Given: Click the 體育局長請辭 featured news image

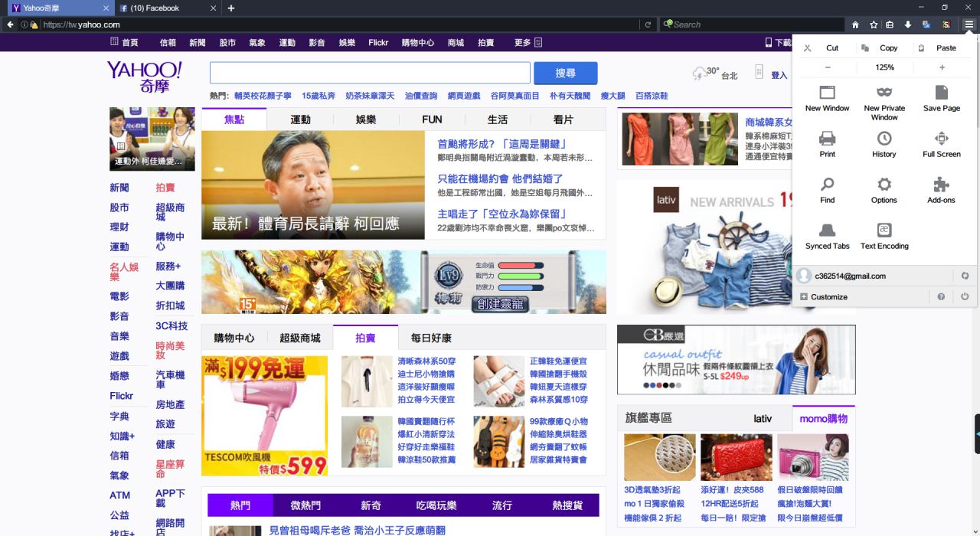Looking at the screenshot, I should point(313,185).
